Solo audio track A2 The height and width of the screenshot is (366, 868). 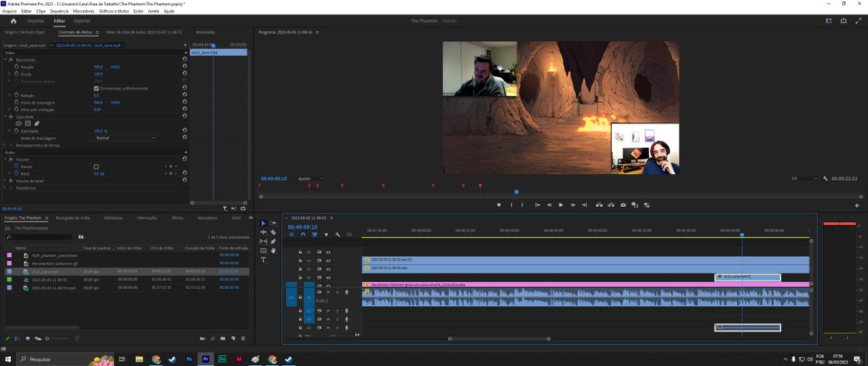coord(336,311)
